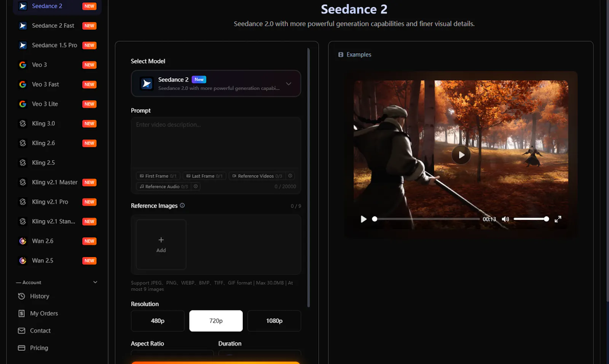Add a Last Frame image
Viewport: 609px width, 364px height.
(x=204, y=176)
